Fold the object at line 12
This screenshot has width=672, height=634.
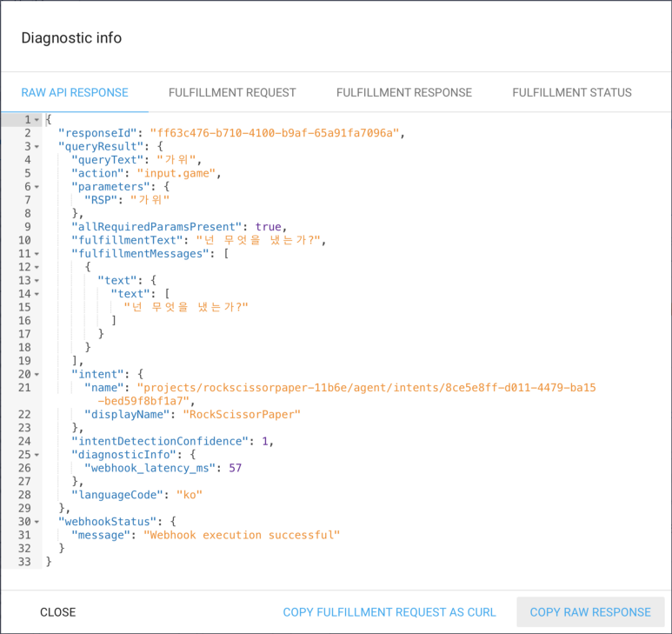click(x=37, y=267)
